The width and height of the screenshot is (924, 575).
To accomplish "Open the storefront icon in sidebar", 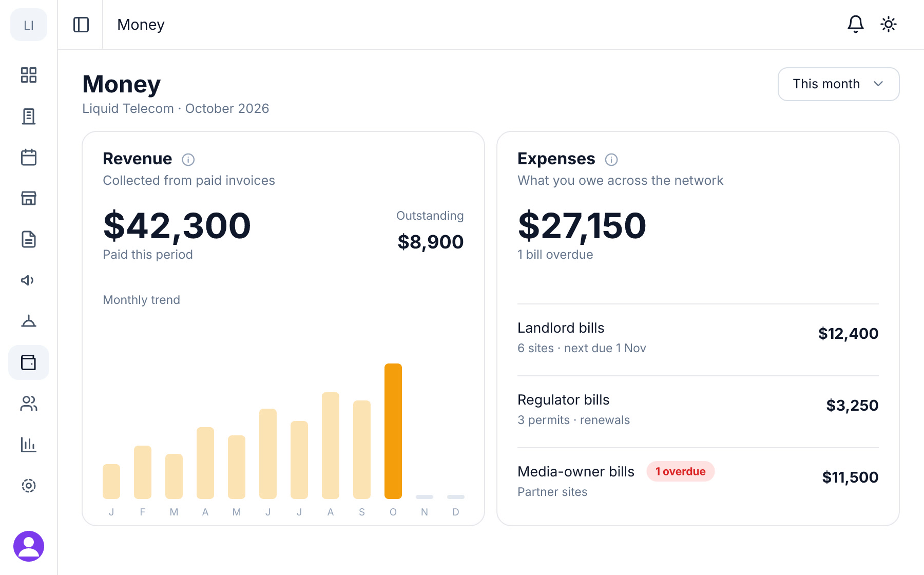I will tap(29, 198).
